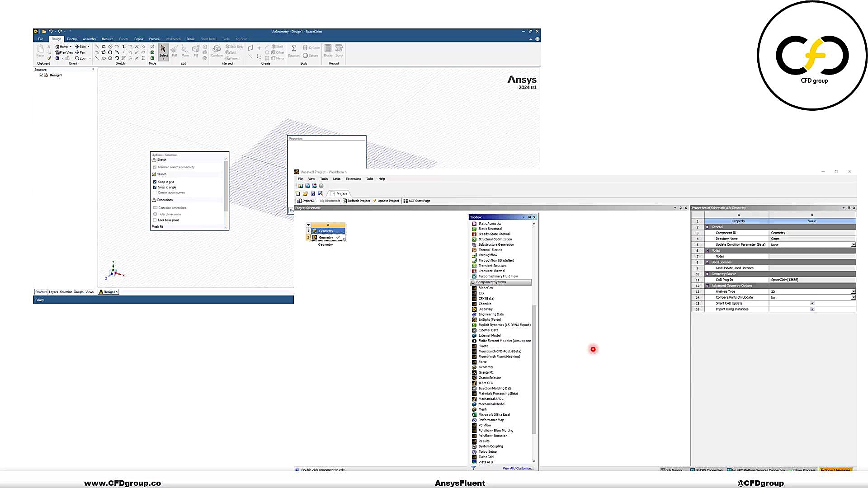Collapse the Geometry Source section
868x488 pixels.
coord(708,274)
